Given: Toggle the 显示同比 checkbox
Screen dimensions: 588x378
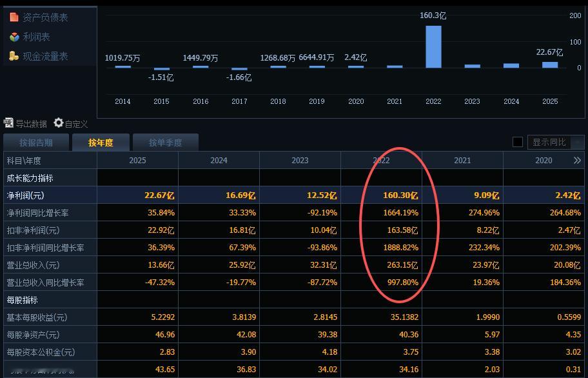Looking at the screenshot, I should pos(518,142).
